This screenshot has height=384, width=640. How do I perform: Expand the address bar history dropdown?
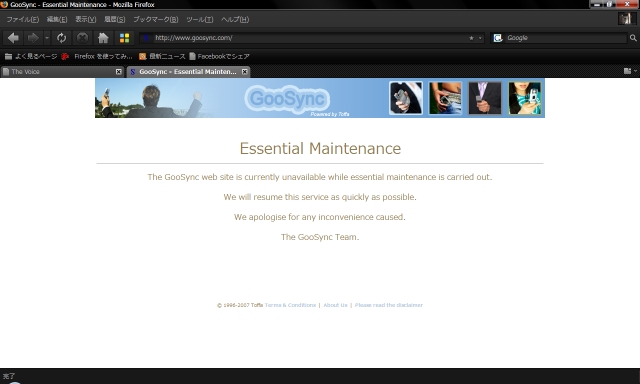tap(480, 38)
